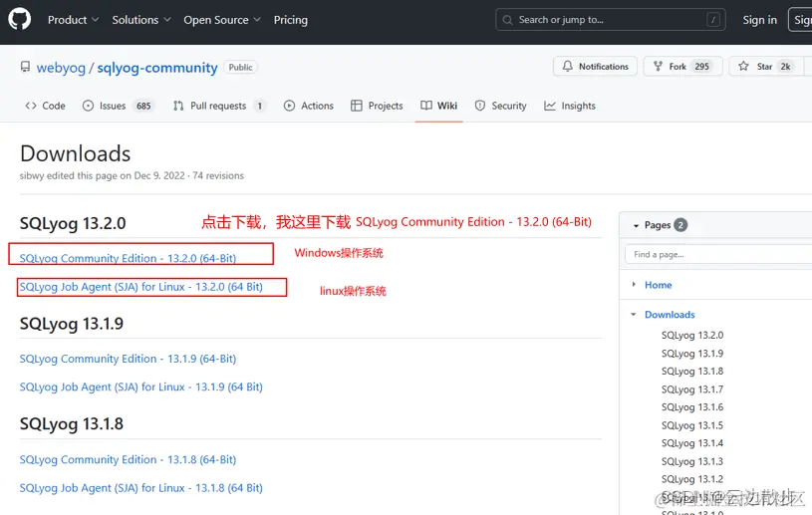Collapse the Downloads page tree arrow

(634, 314)
